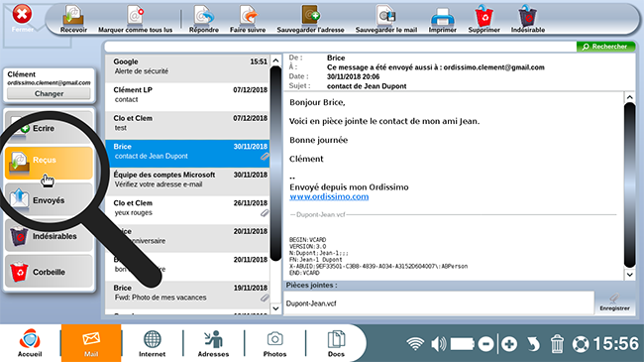The height and width of the screenshot is (362, 644).
Task: Save sender with Sauvegarder l'adresse
Action: [x=310, y=19]
